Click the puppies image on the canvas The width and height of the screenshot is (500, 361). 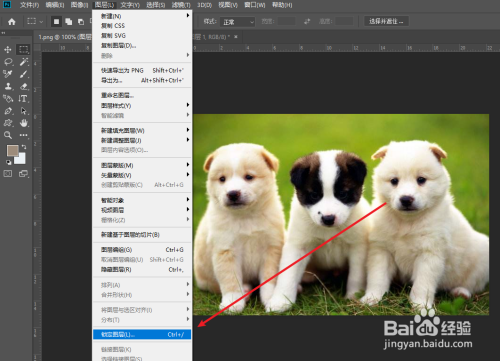pos(341,214)
